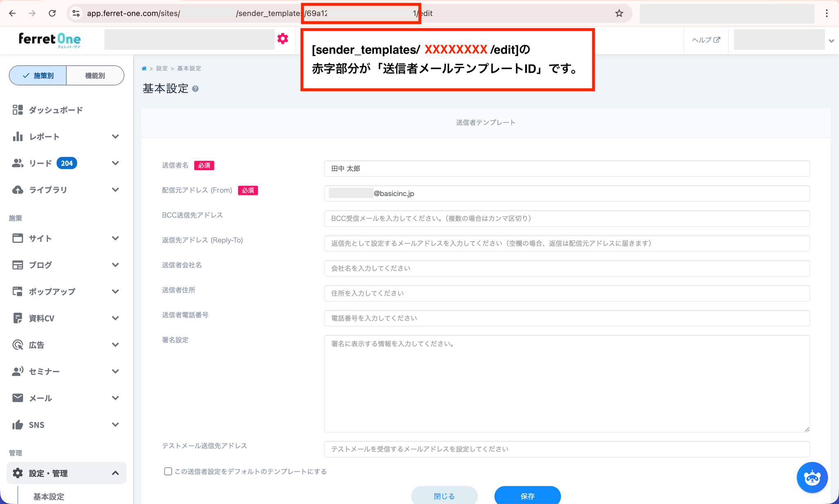Click the pink settings gear icon
This screenshot has width=839, height=504.
283,39
